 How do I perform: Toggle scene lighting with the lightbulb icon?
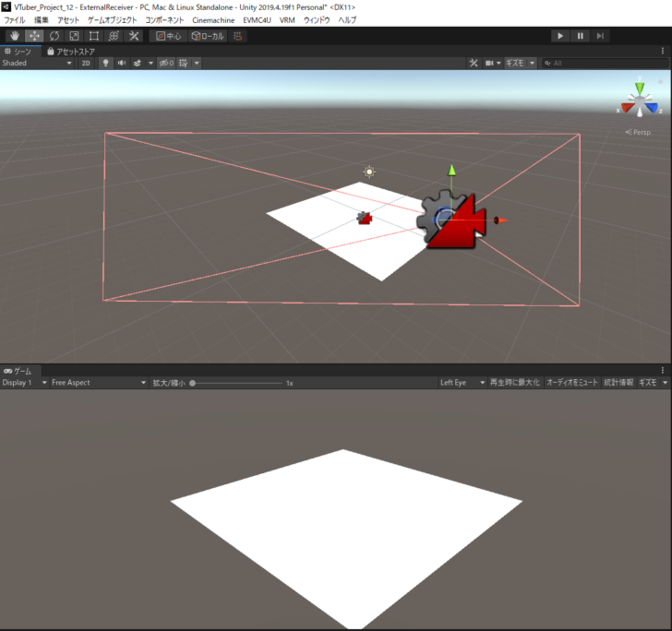pyautogui.click(x=105, y=64)
